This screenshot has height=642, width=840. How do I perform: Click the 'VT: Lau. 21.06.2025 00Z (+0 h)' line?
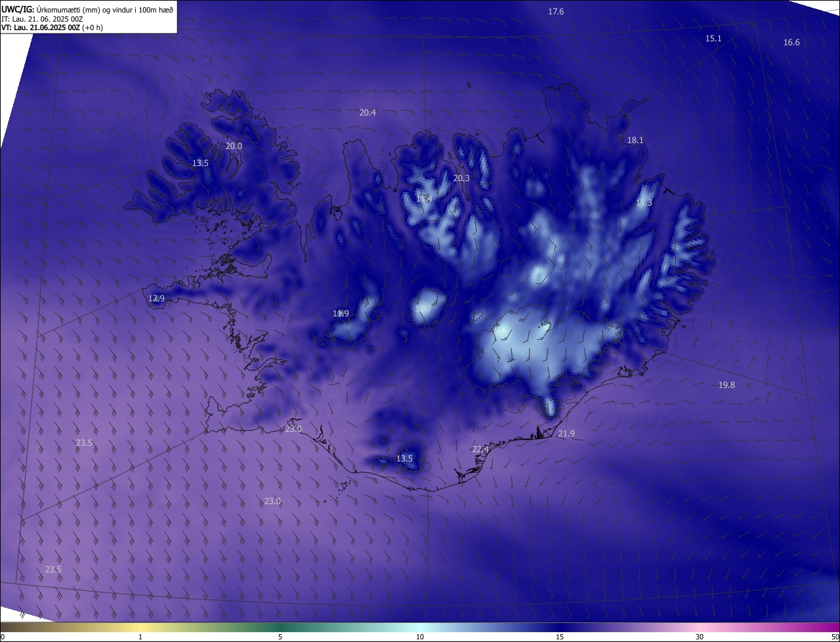coord(52,28)
